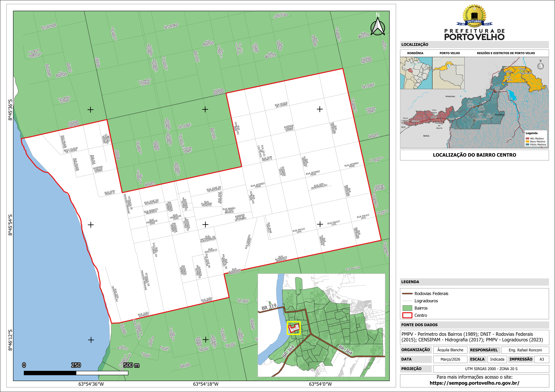The width and height of the screenshot is (555, 392).
Task: Click the yellow locator box in overview map
Action: [x=294, y=328]
